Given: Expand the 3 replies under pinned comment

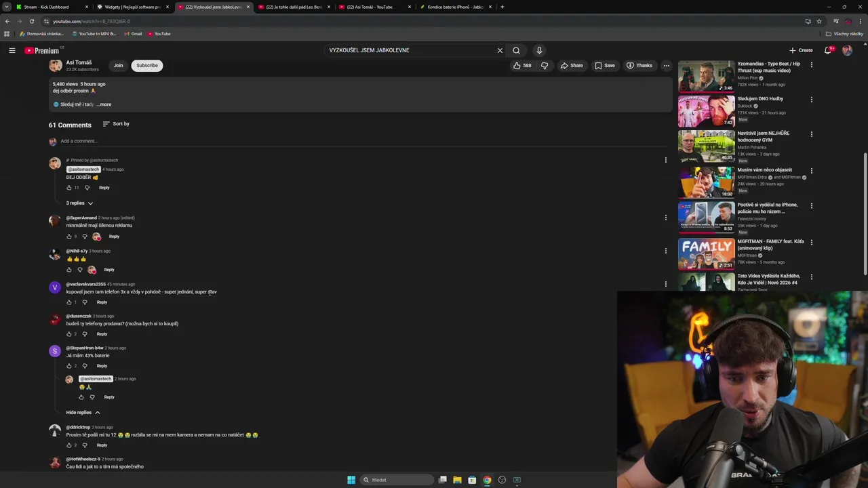Looking at the screenshot, I should (79, 203).
